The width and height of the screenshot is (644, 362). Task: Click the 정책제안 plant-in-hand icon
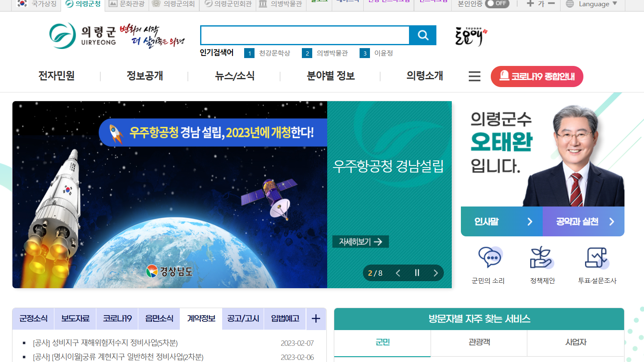tap(542, 257)
